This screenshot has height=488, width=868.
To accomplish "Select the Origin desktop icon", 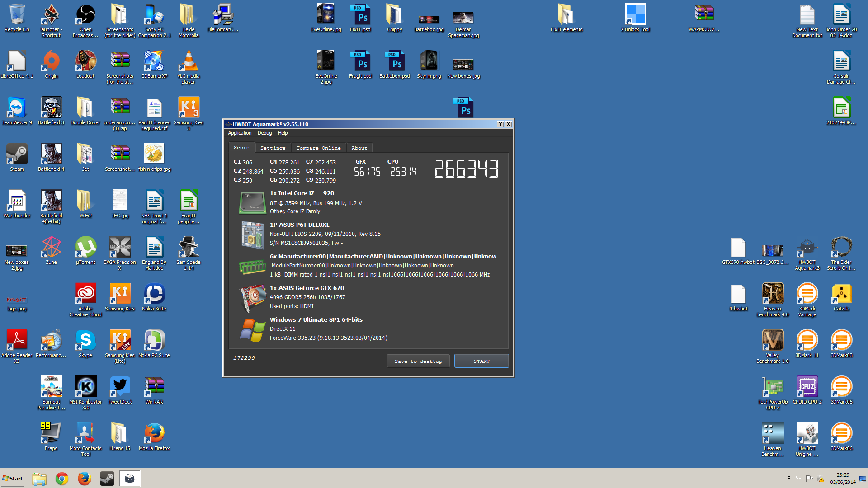I will [x=51, y=64].
